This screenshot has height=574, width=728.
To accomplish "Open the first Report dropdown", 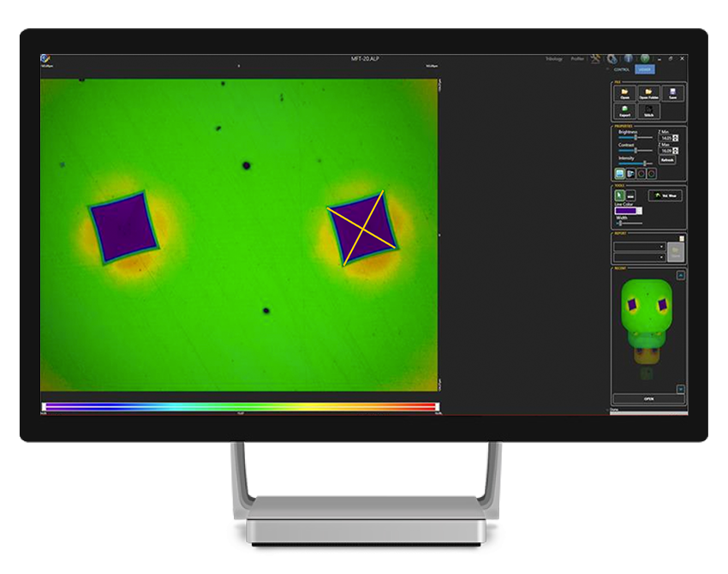I will [x=639, y=247].
